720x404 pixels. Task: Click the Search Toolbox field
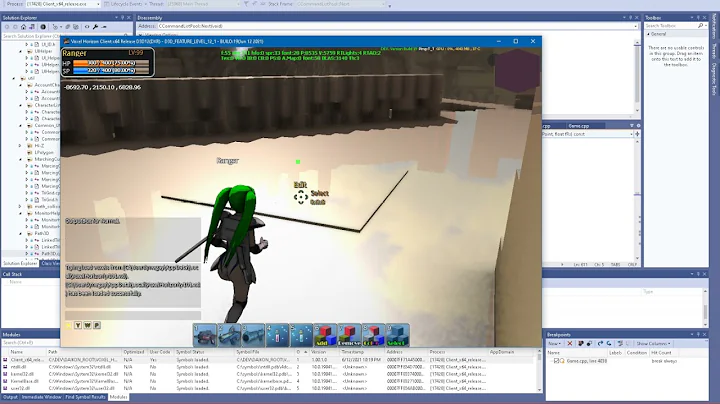[x=675, y=26]
